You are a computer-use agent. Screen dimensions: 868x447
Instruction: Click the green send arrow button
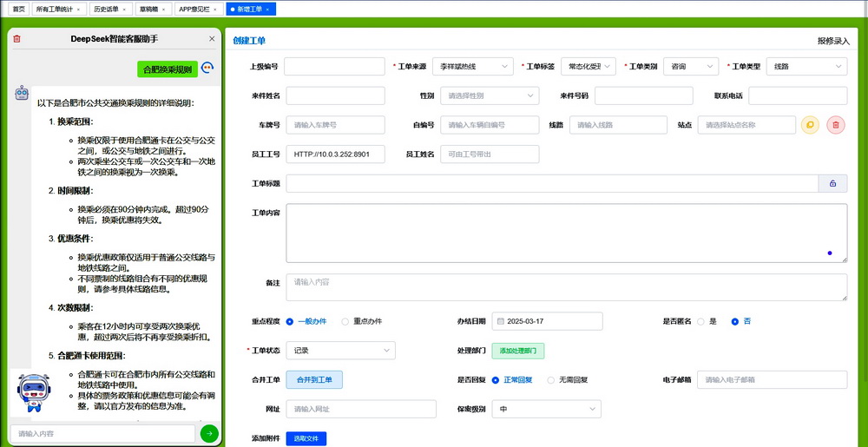(x=209, y=434)
